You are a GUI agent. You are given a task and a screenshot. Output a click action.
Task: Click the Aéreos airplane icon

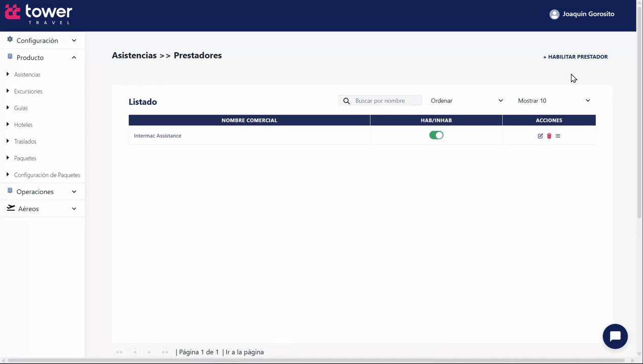(11, 208)
